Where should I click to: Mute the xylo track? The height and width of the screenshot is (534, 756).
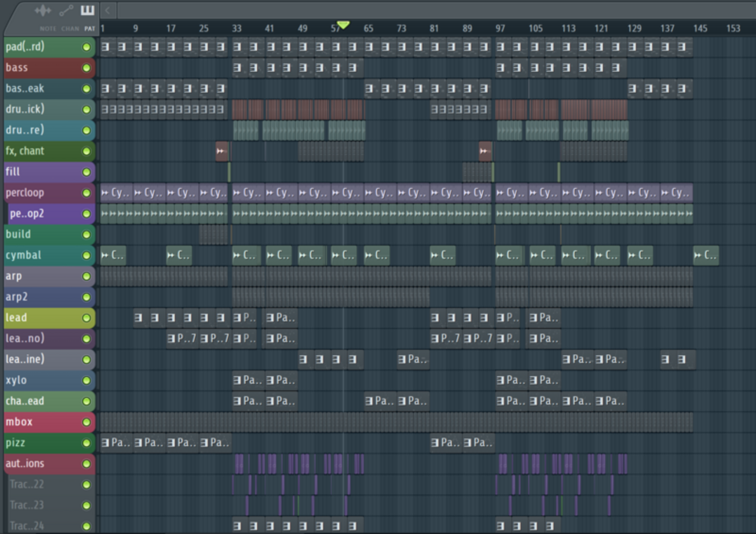(87, 380)
